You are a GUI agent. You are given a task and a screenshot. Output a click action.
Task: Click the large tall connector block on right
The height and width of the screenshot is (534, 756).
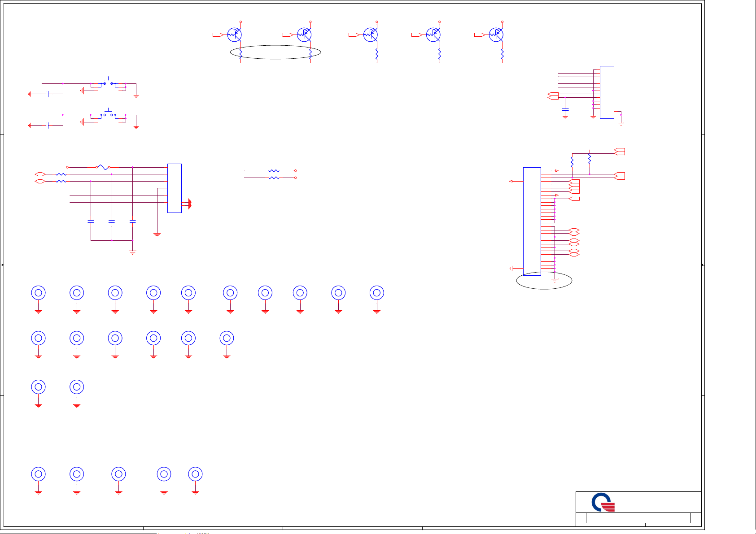532,221
